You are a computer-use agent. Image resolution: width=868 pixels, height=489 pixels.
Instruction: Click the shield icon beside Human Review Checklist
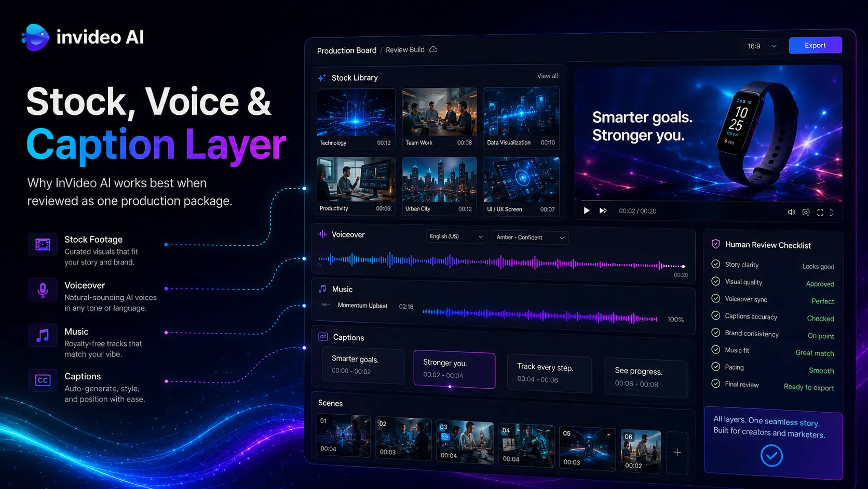pos(715,244)
